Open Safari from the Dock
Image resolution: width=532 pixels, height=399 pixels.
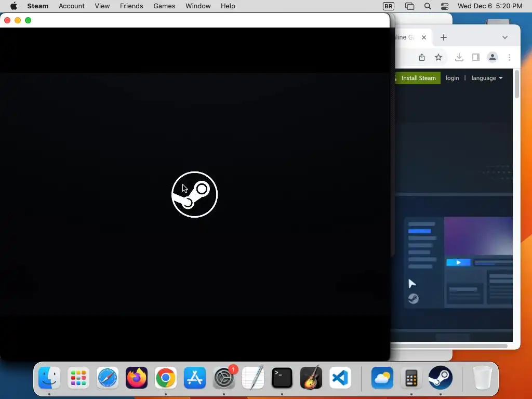pyautogui.click(x=107, y=378)
